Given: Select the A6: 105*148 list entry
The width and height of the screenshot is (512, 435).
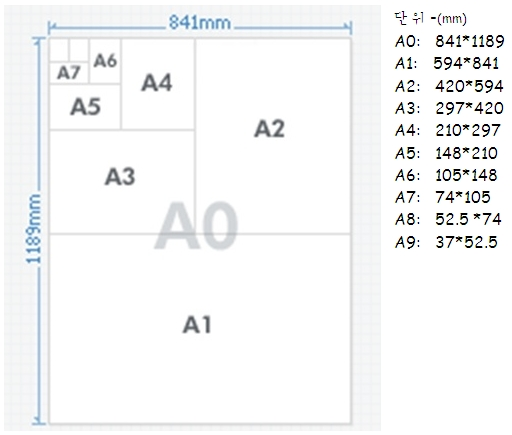Looking at the screenshot, I should tap(446, 175).
